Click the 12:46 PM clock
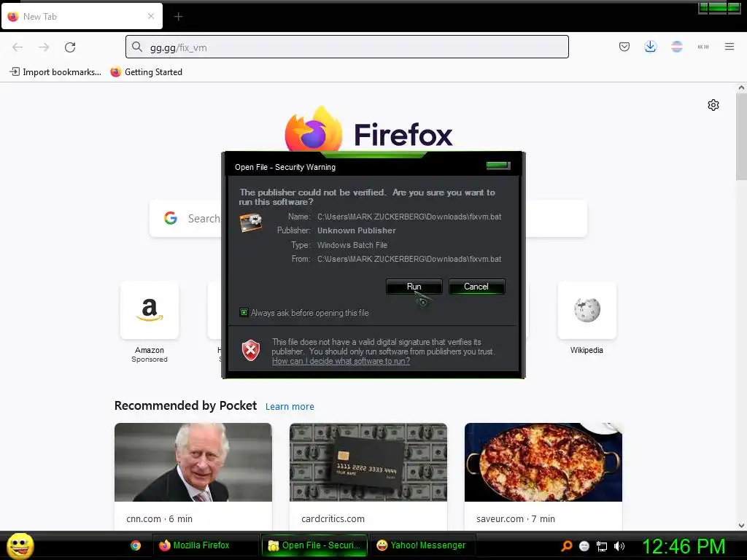The width and height of the screenshot is (747, 560). (684, 546)
